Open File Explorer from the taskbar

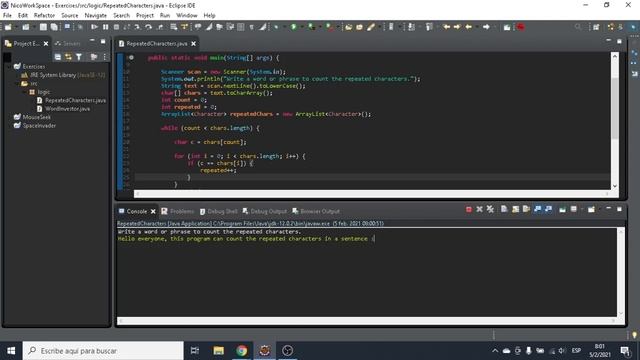coord(218,351)
